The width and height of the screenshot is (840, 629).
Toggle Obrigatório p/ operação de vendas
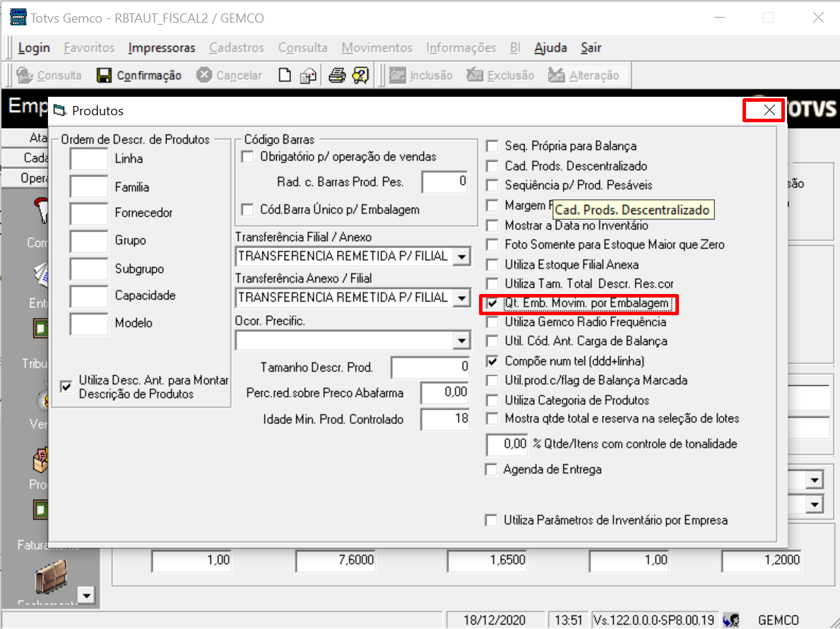pyautogui.click(x=247, y=157)
